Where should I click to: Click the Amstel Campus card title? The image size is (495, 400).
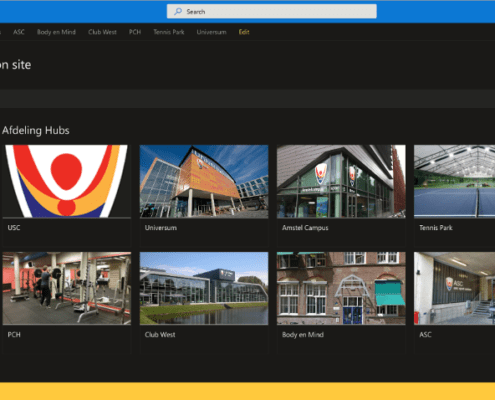pos(305,228)
